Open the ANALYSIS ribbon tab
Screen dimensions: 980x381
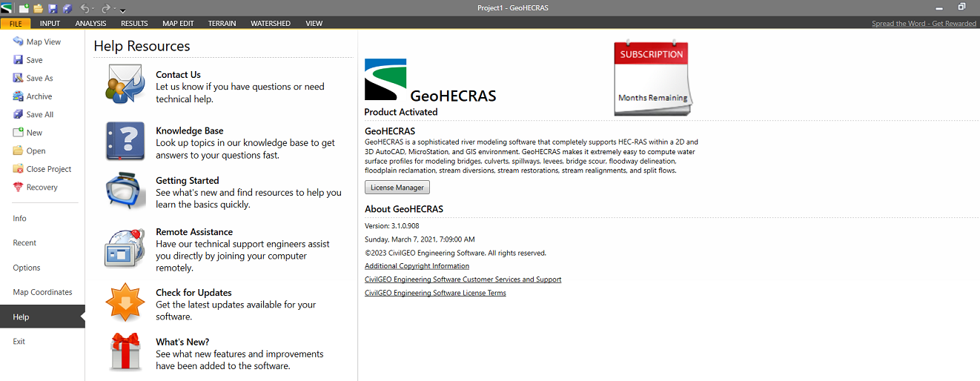pos(90,23)
